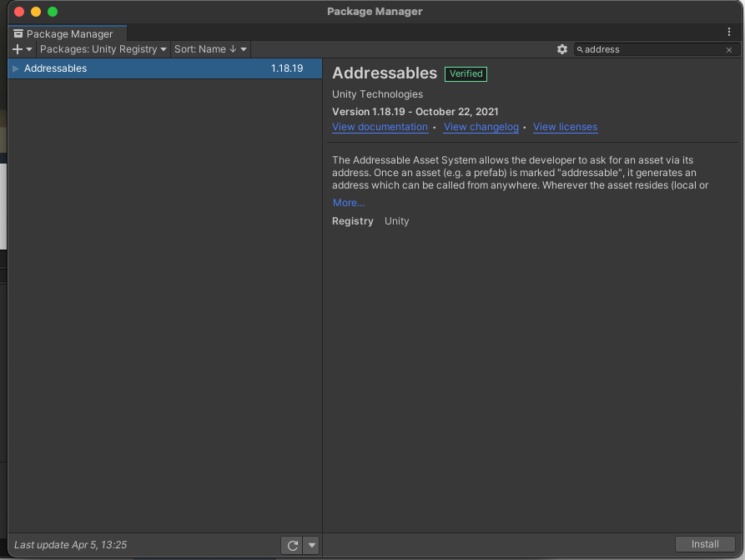Expand the Addressables disclosure triangle
This screenshot has height=560, width=745.
tap(14, 68)
